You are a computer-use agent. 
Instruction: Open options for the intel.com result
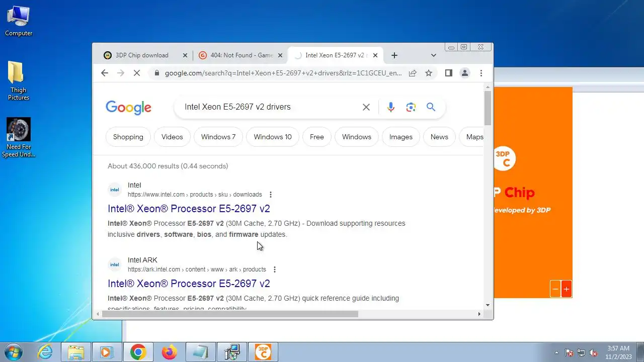click(x=271, y=195)
